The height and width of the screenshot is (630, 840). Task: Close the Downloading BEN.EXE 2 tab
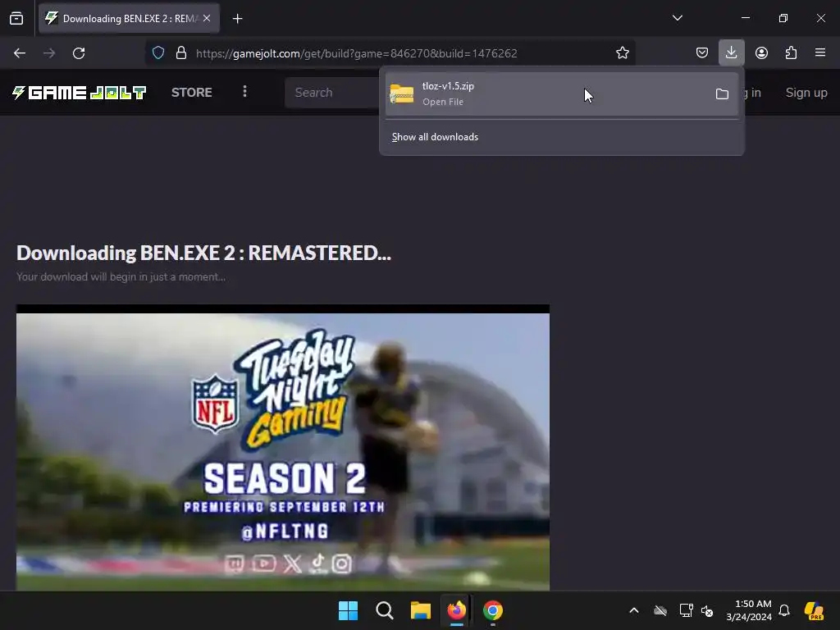point(207,18)
